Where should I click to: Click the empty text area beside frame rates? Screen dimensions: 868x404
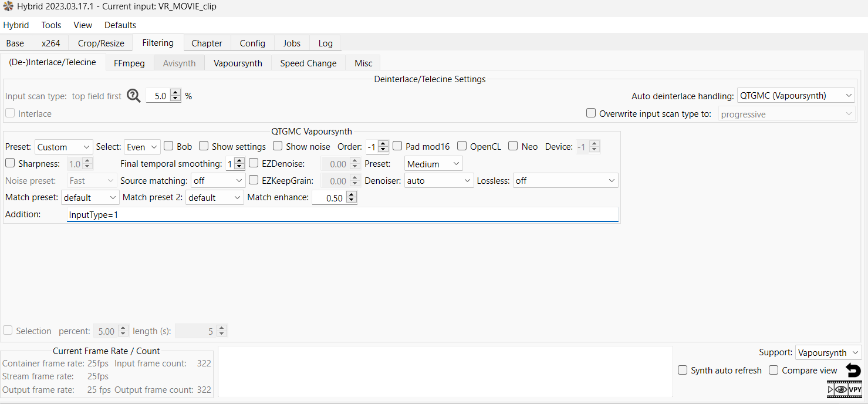pyautogui.click(x=445, y=372)
